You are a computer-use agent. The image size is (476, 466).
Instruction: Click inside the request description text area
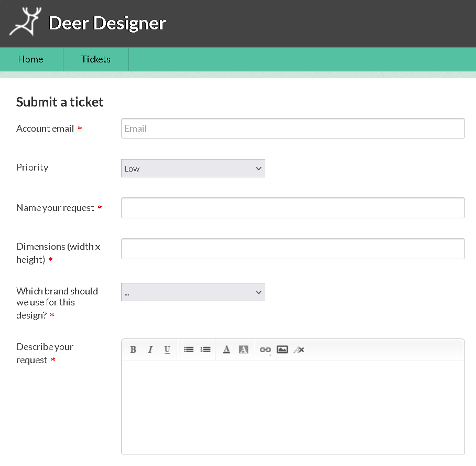point(293,407)
